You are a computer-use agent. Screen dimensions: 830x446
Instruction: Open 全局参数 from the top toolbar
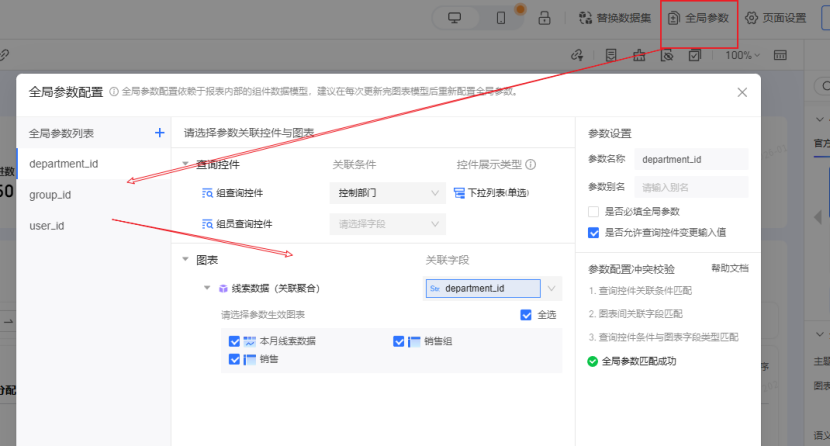699,18
